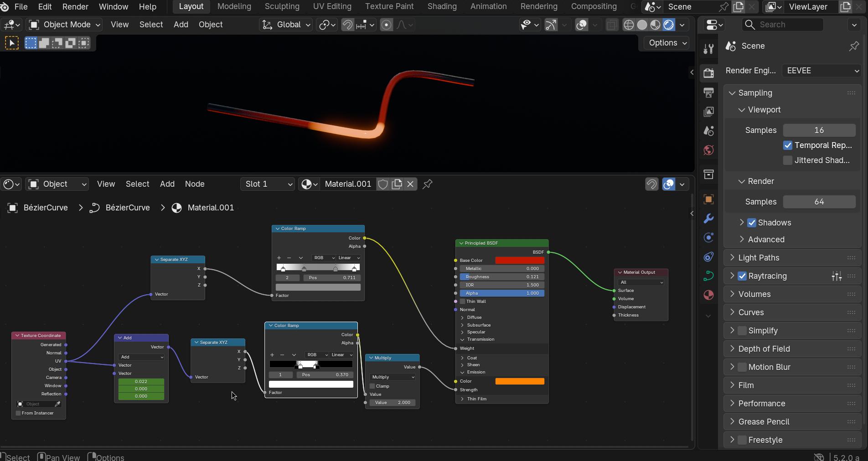
Task: Open the View Layer properties tab icon
Action: [x=708, y=112]
